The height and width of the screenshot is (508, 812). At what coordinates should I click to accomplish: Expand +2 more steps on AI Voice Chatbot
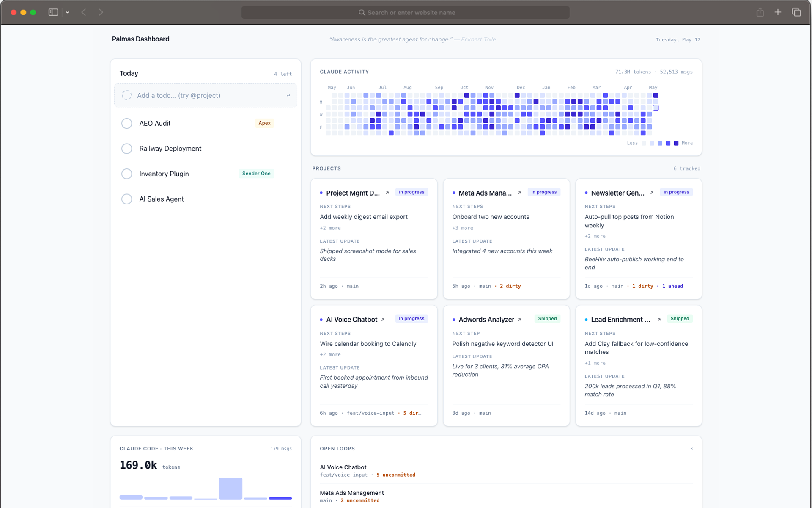pos(330,355)
